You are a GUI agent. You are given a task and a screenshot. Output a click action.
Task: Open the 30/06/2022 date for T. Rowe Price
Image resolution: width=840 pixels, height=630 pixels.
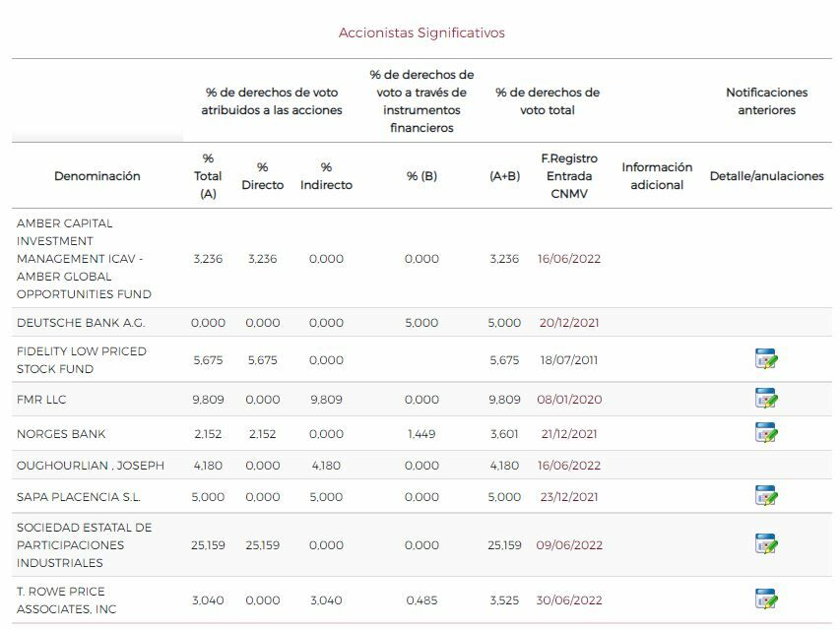tap(570, 600)
